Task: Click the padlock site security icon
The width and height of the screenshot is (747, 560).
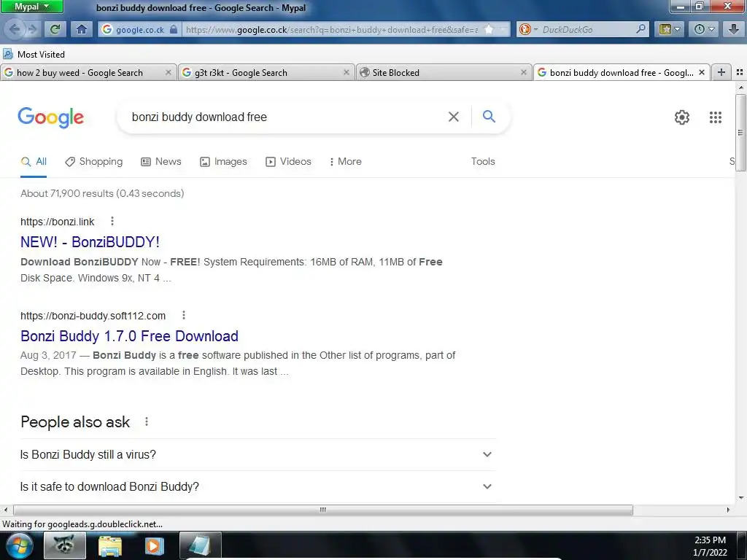Action: click(x=174, y=29)
